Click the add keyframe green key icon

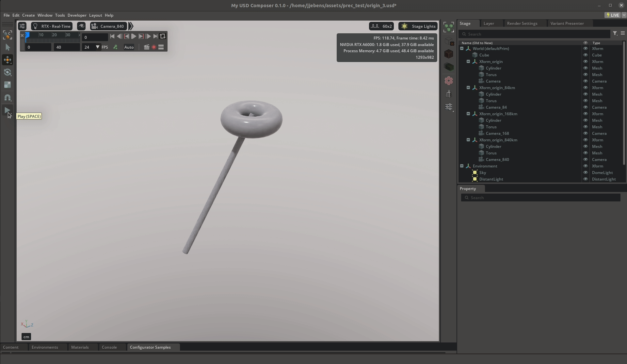pos(115,47)
